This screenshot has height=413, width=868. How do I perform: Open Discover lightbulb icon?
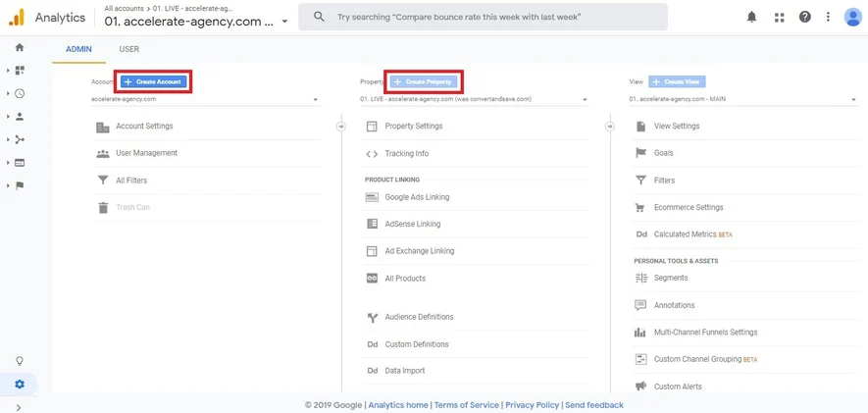pos(20,361)
